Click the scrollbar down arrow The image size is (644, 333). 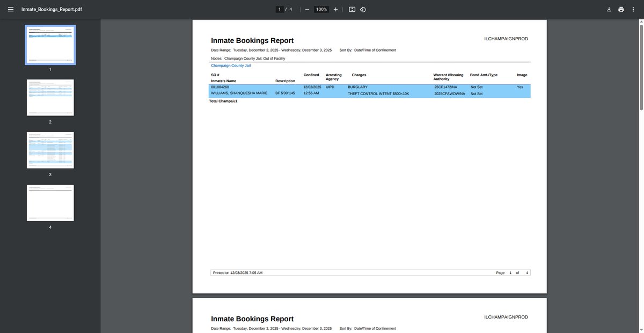[x=641, y=330]
